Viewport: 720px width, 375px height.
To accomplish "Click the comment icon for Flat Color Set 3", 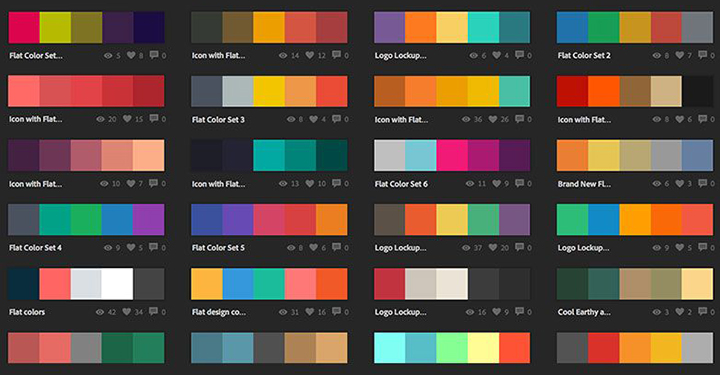I will pos(337,119).
